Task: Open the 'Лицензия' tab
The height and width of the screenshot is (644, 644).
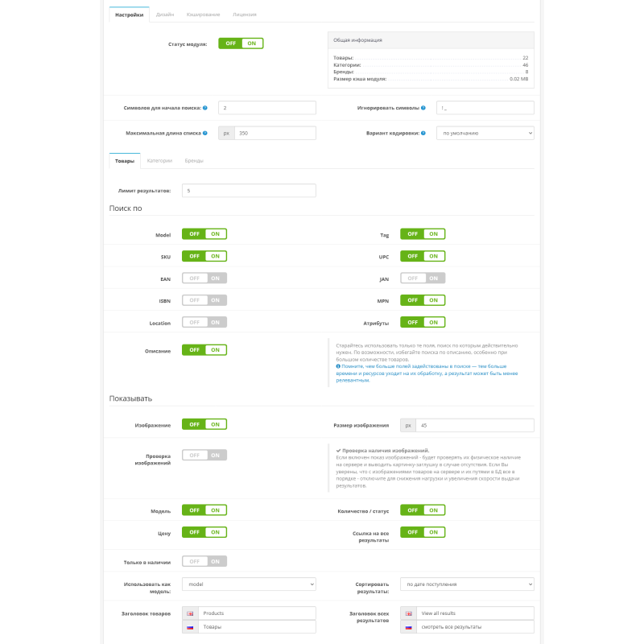Action: point(245,14)
